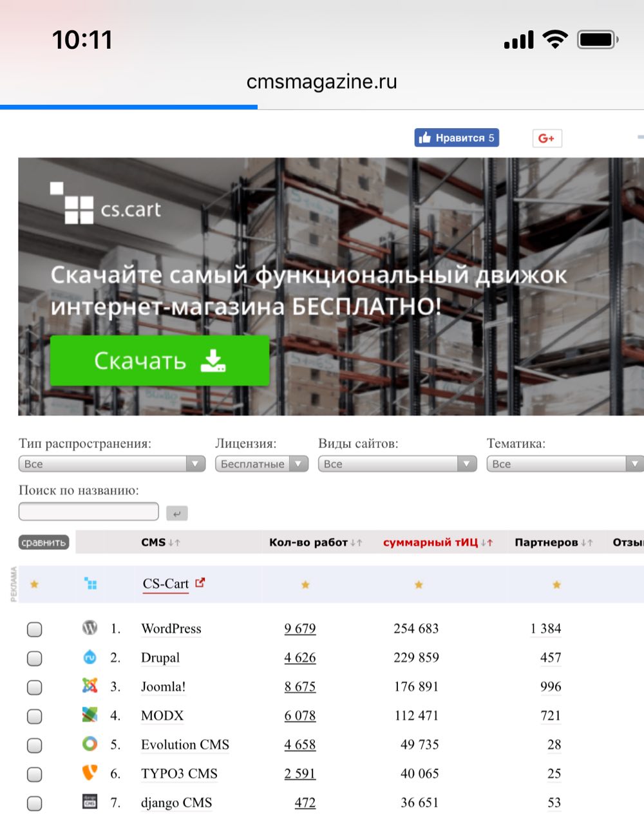
Task: Click the gold star in first column of CS-Cart row
Action: tap(34, 585)
